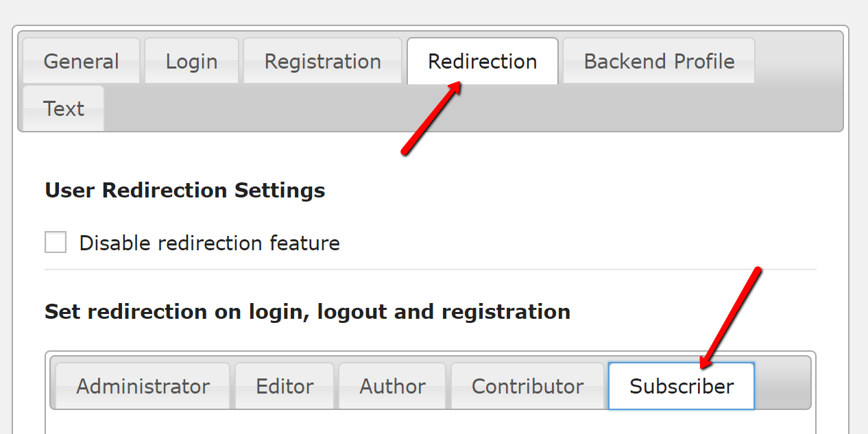Click the red arrow pointing at Redirection
Viewport: 868px width, 434px height.
[x=431, y=118]
